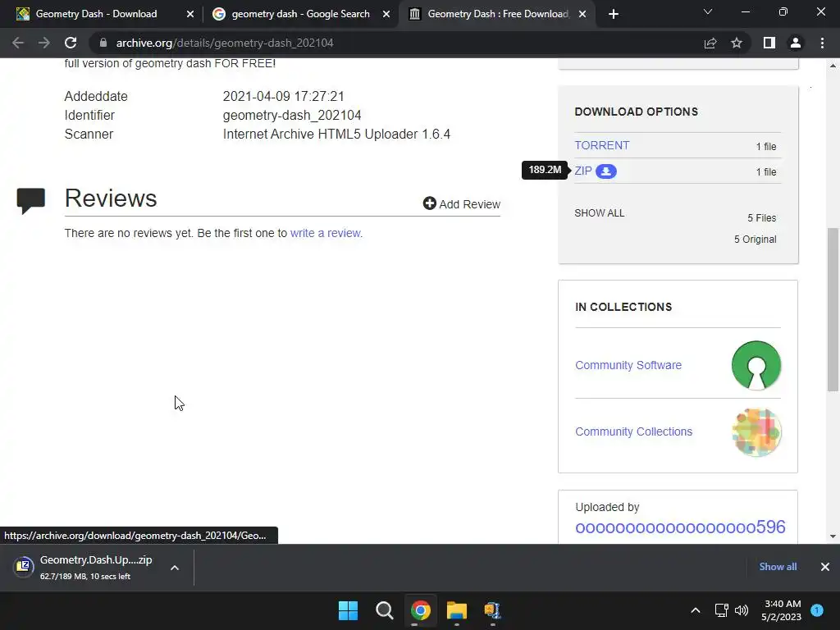840x630 pixels.
Task: Reload the archive.org page
Action: 71,43
